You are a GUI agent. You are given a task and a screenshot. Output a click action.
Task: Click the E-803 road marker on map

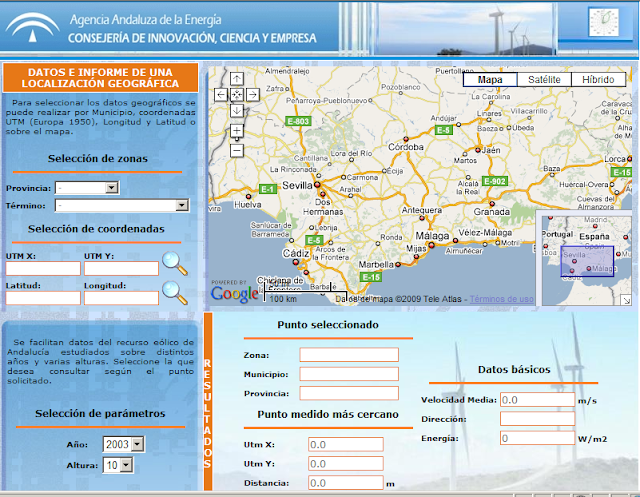(298, 121)
